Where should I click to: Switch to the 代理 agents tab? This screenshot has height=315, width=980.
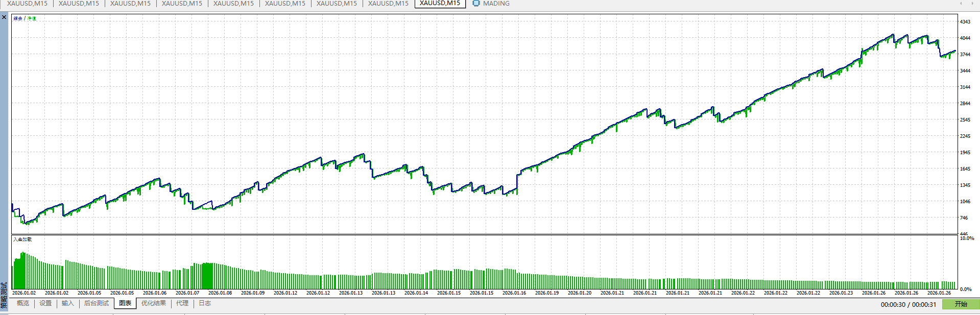click(182, 303)
